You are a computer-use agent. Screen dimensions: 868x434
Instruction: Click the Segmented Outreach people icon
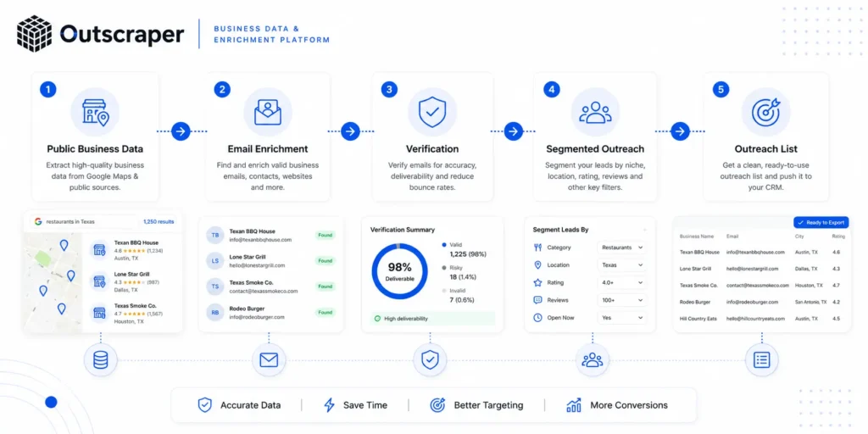click(x=595, y=112)
